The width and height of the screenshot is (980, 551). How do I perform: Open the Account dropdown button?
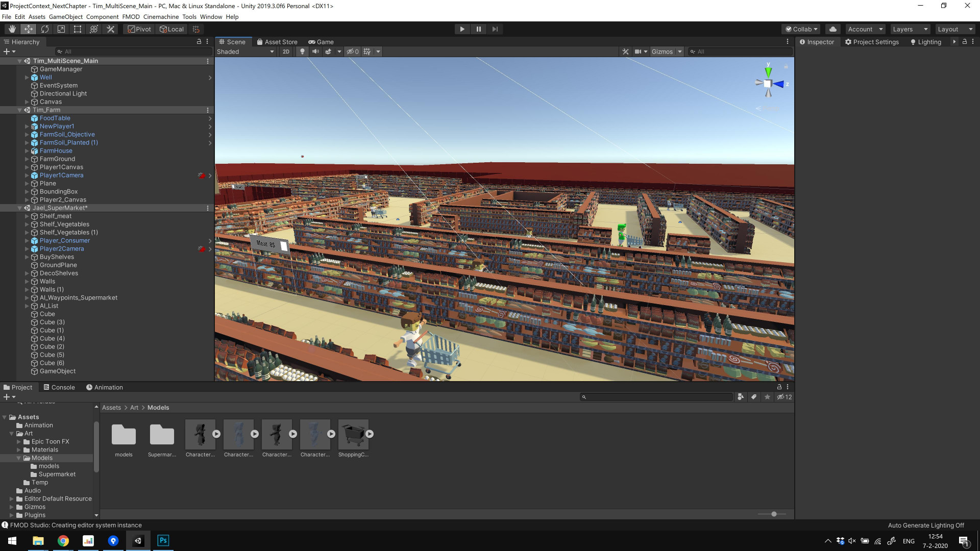[865, 29]
